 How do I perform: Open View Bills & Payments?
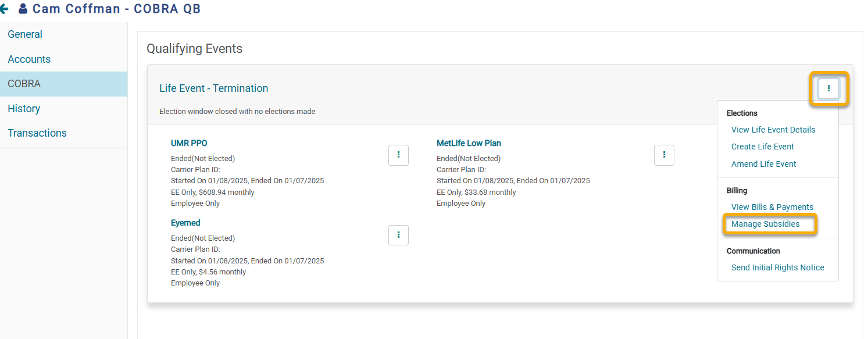[772, 207]
